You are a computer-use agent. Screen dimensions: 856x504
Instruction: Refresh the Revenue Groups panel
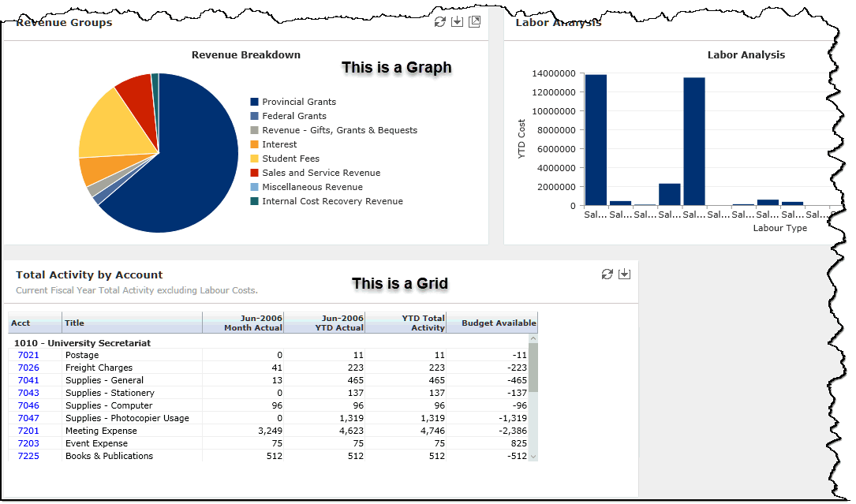440,22
